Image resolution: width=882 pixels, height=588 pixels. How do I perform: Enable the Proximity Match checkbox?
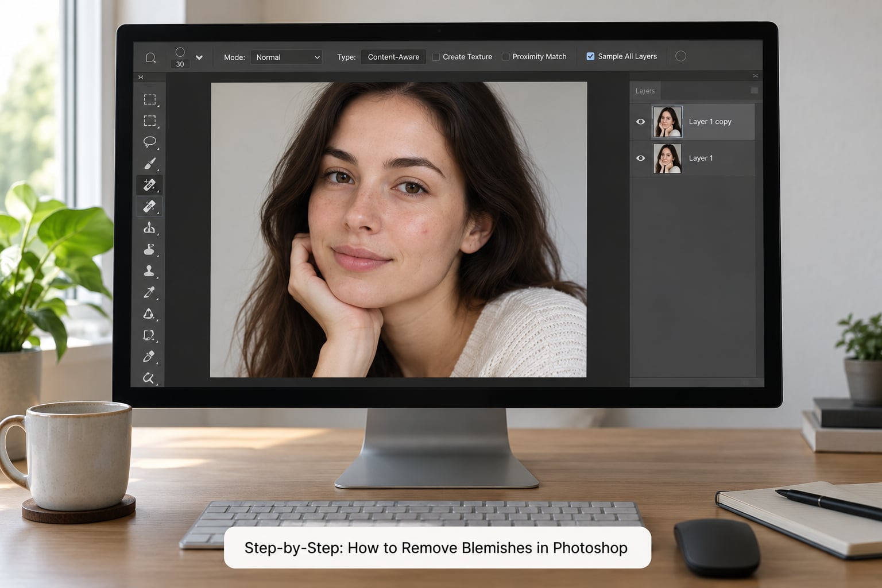click(x=505, y=57)
